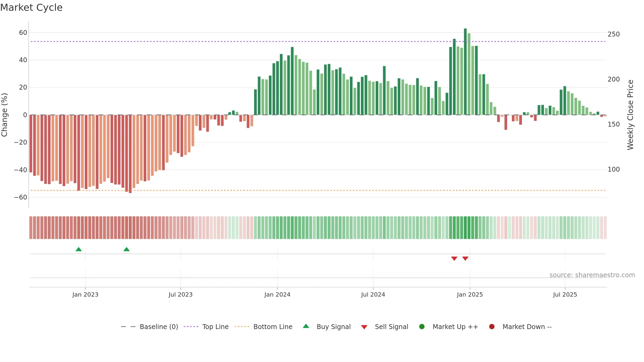This screenshot has height=362, width=644.
Task: Click the 100 tick on the right axis
Action: 614,169
